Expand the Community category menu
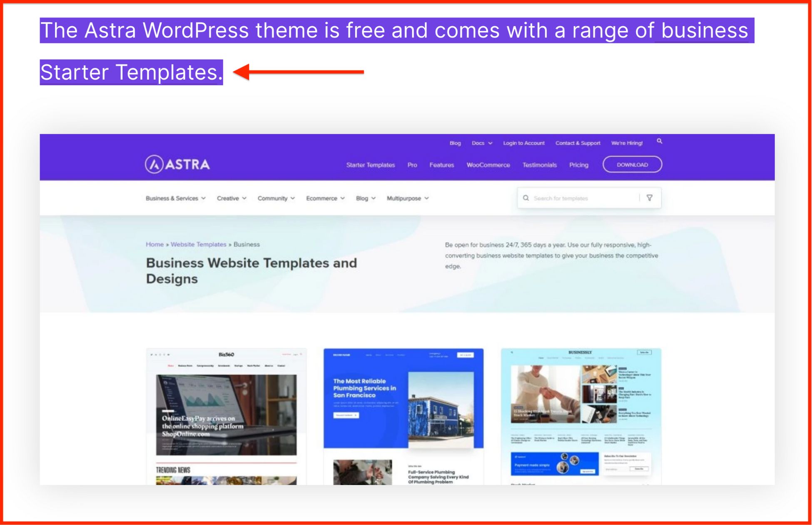The width and height of the screenshot is (812, 525). coord(276,198)
